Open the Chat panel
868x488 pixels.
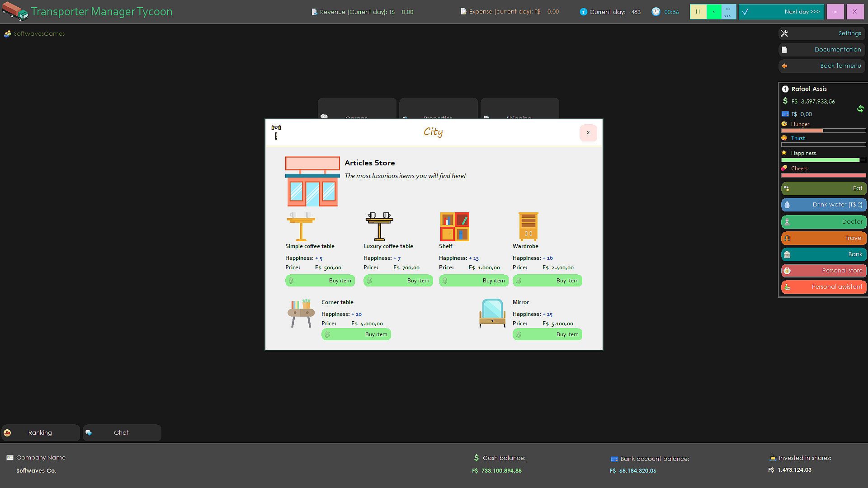(x=122, y=432)
